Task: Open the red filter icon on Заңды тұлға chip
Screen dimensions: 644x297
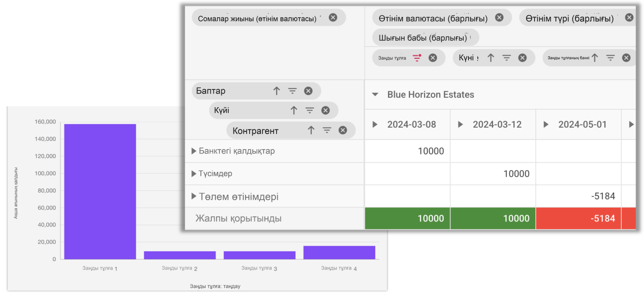Action: pyautogui.click(x=417, y=58)
